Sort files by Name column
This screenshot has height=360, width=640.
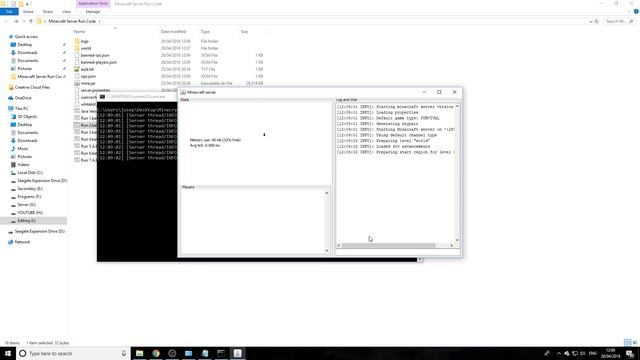click(x=80, y=31)
